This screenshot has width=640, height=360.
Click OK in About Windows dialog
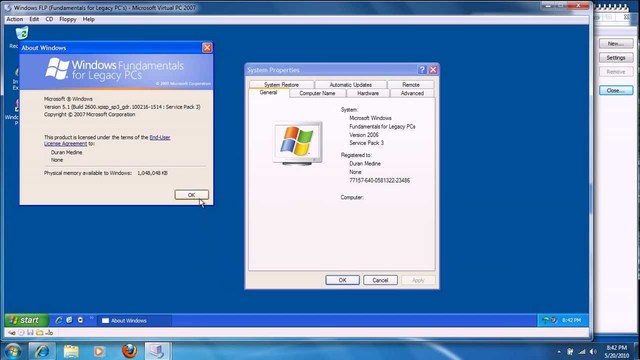pyautogui.click(x=191, y=195)
